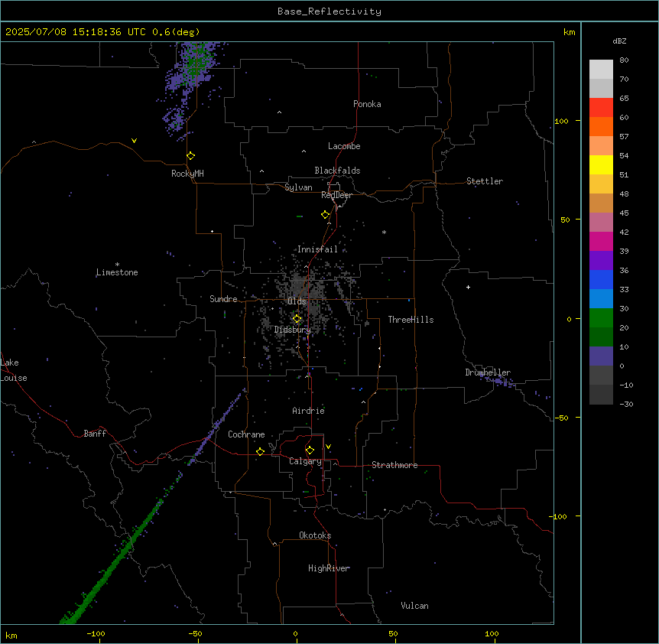
Task: Click the Sylvan label
Action: (298, 187)
